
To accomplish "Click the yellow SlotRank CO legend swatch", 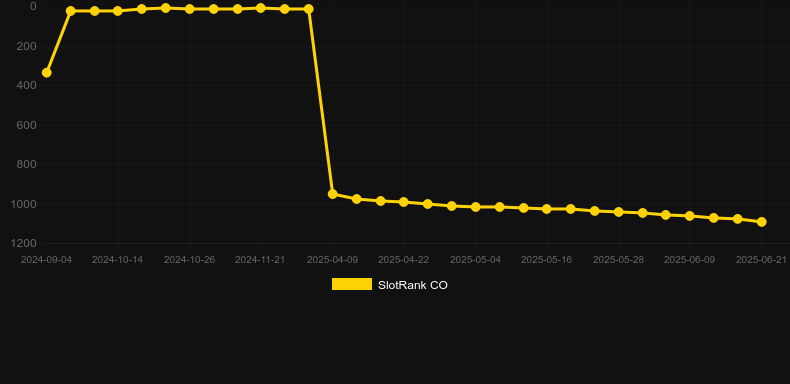I will (352, 284).
